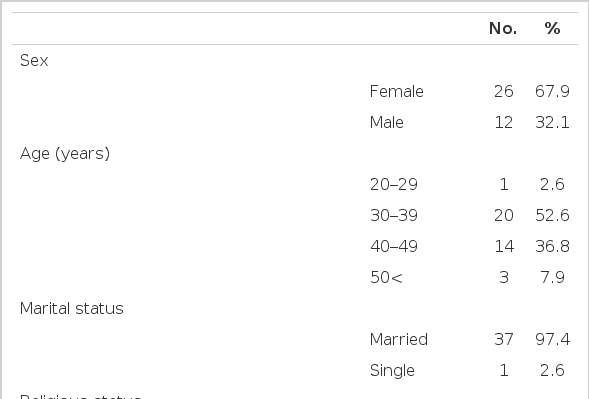Click the count value 37
This screenshot has height=399, width=589.
[x=504, y=340]
